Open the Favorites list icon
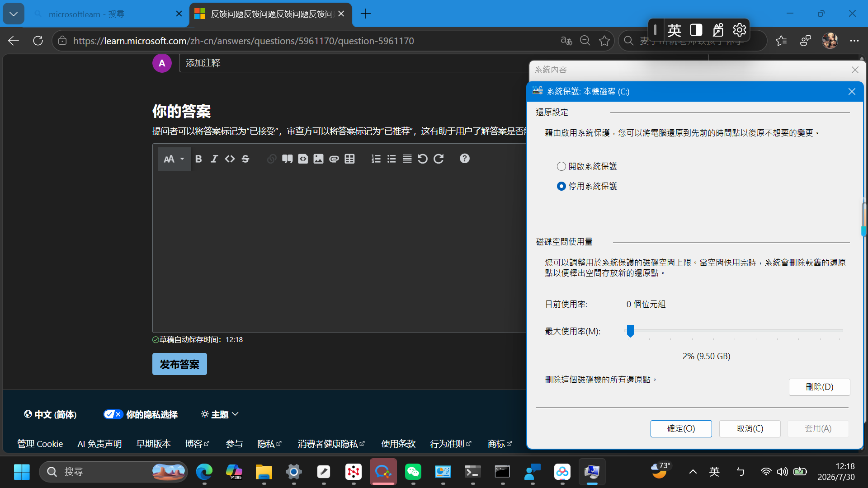This screenshot has width=868, height=488. point(781,41)
